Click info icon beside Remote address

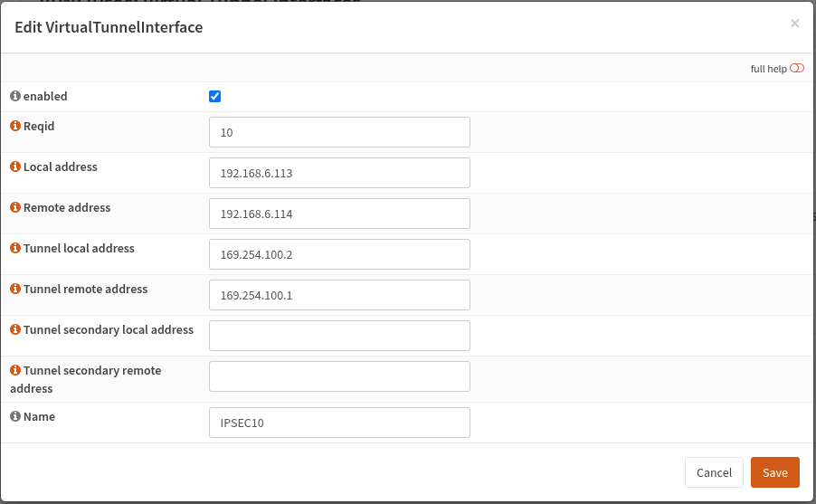(15, 208)
